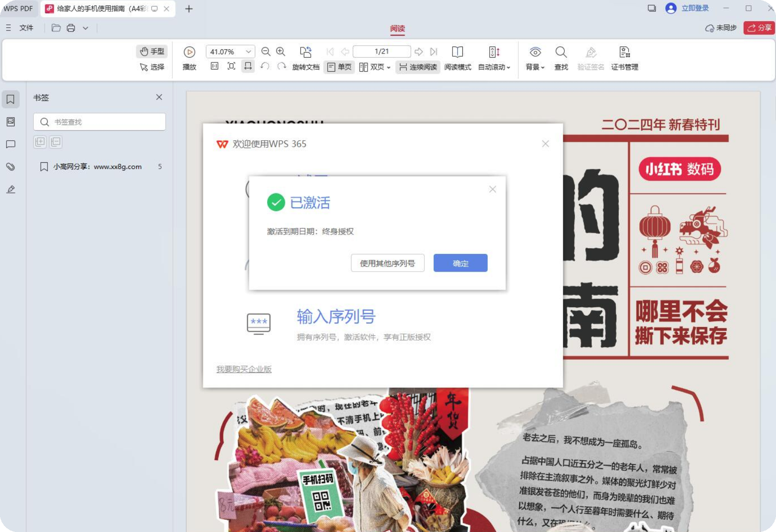Open the comments sidebar panel
776x532 pixels.
coord(10,144)
